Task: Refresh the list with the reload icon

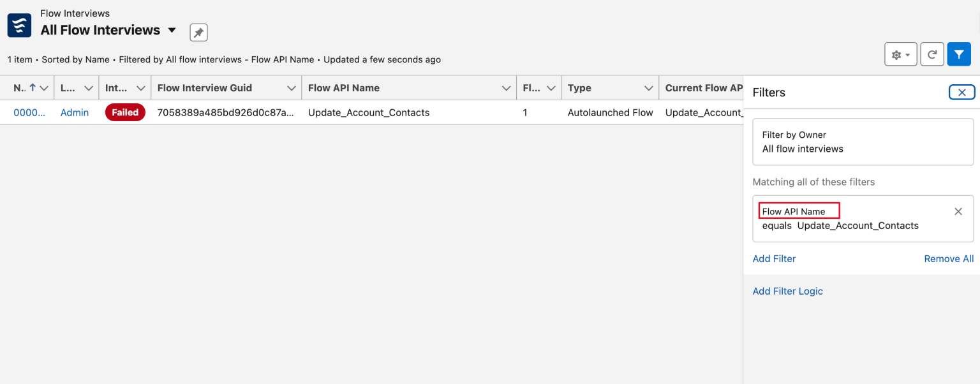Action: point(932,55)
